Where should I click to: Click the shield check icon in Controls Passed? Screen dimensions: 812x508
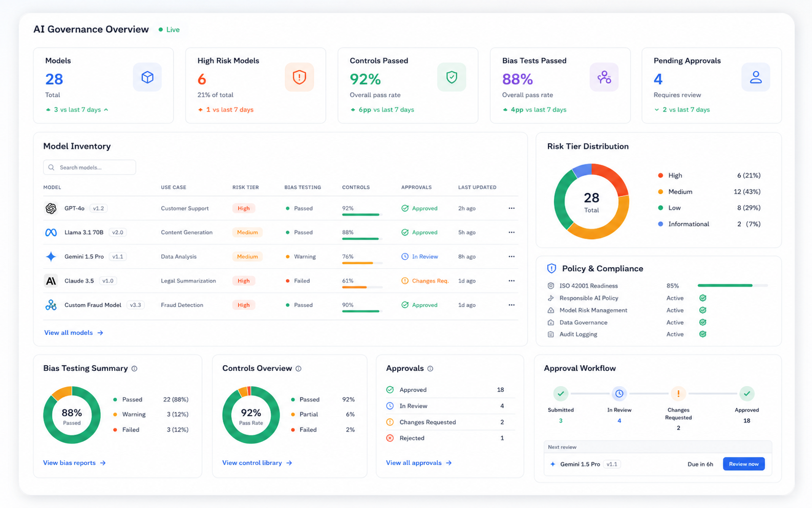click(452, 77)
